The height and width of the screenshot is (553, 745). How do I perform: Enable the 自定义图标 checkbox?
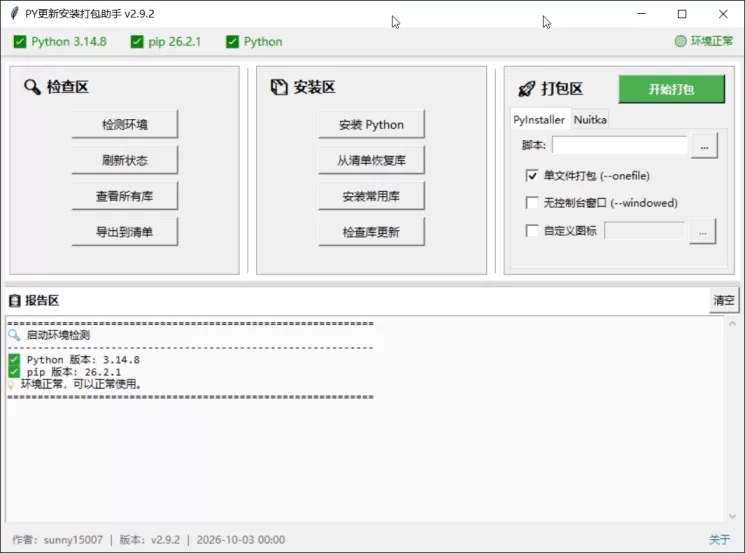click(532, 231)
